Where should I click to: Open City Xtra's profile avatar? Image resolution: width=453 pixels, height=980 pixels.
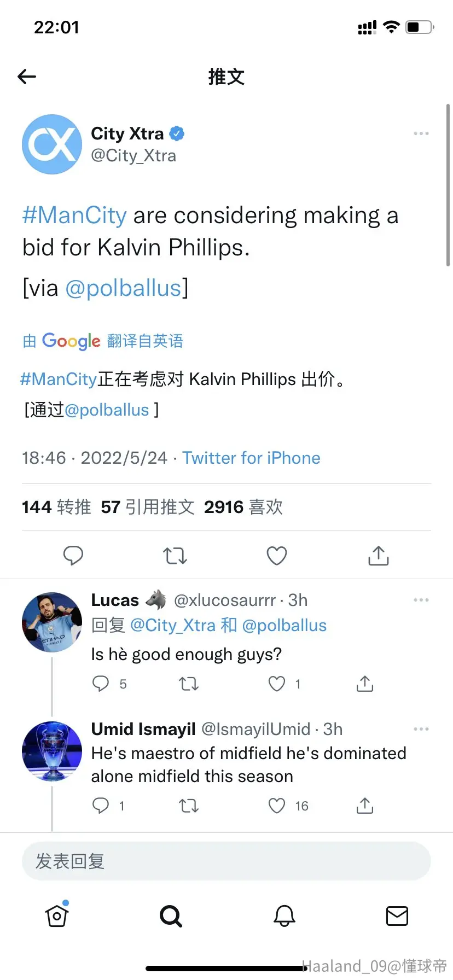click(52, 144)
